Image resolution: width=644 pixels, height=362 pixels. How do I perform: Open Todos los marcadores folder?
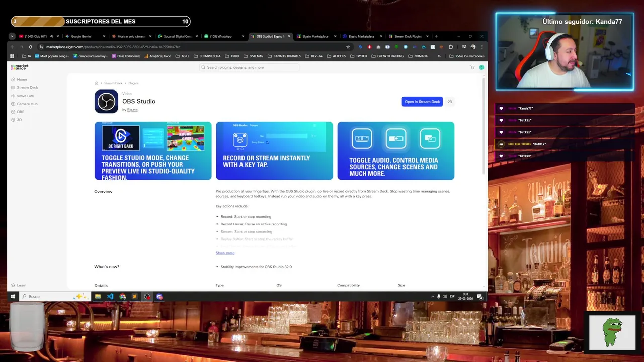467,56
